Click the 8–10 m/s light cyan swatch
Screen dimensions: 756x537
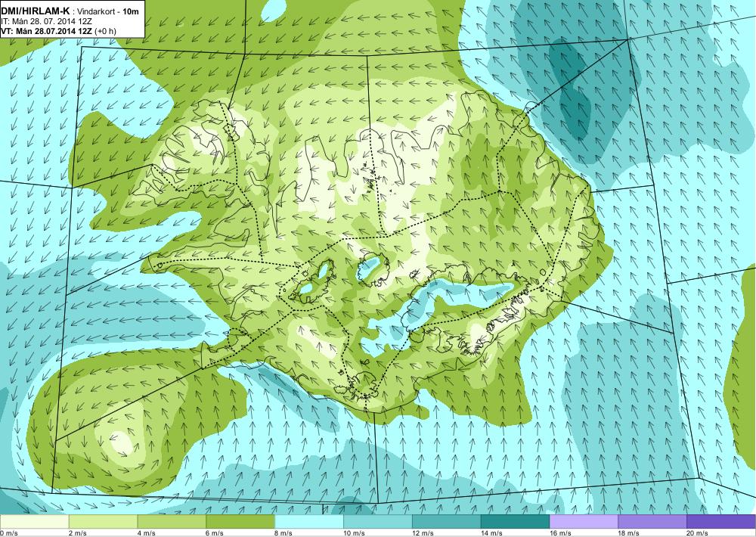pos(309,522)
